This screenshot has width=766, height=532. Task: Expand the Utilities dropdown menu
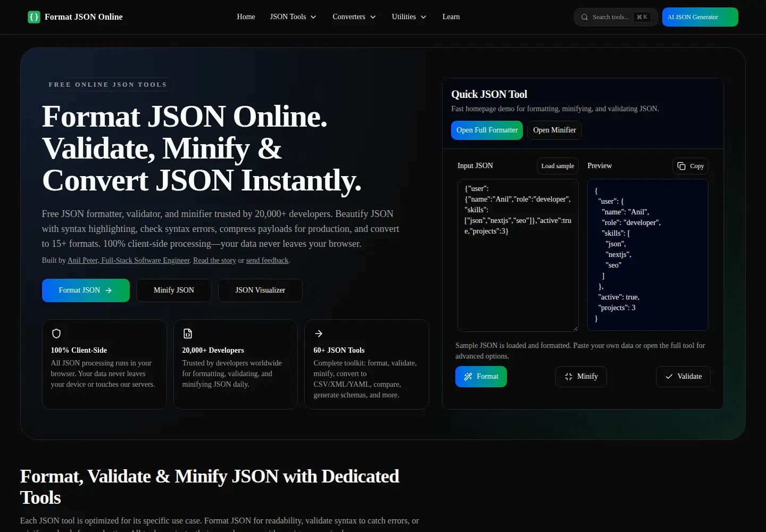(409, 17)
